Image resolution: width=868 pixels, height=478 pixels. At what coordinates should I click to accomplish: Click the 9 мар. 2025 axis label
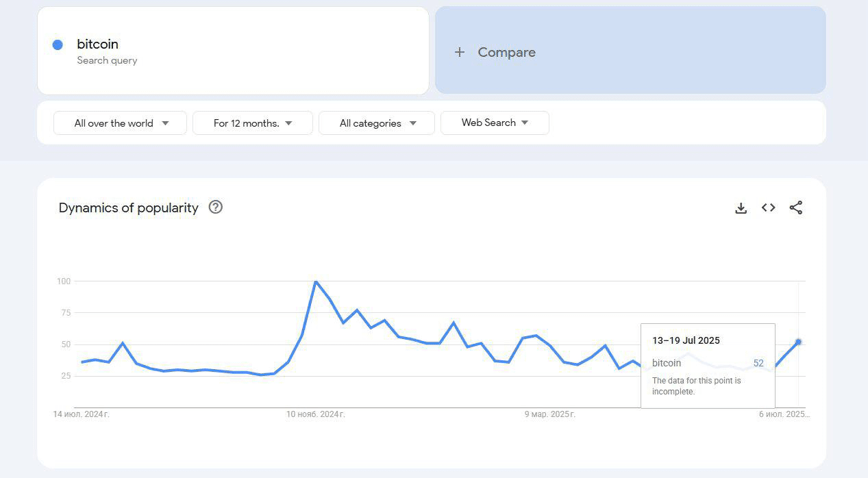550,414
